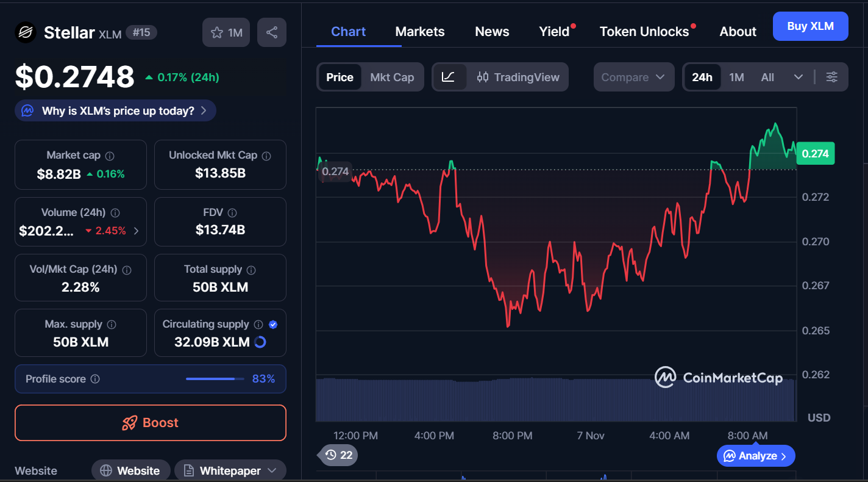The width and height of the screenshot is (868, 482).
Task: Expand the Whitepaper dropdown
Action: [272, 470]
